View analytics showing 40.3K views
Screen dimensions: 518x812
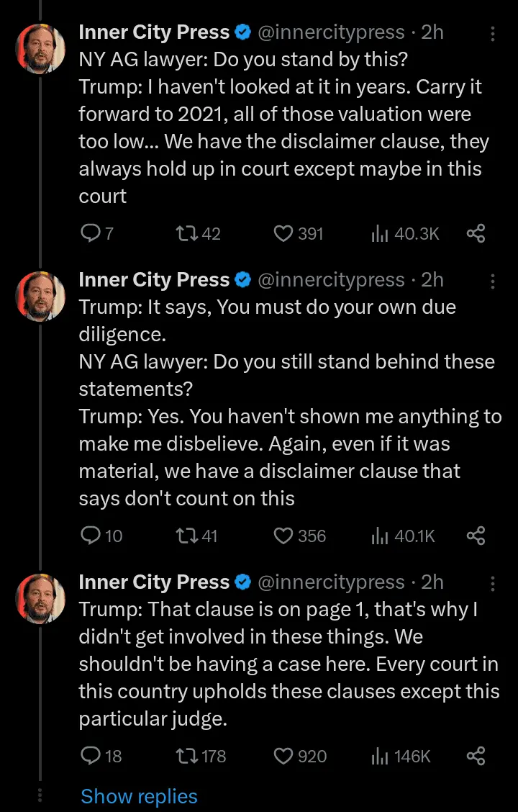[381, 233]
